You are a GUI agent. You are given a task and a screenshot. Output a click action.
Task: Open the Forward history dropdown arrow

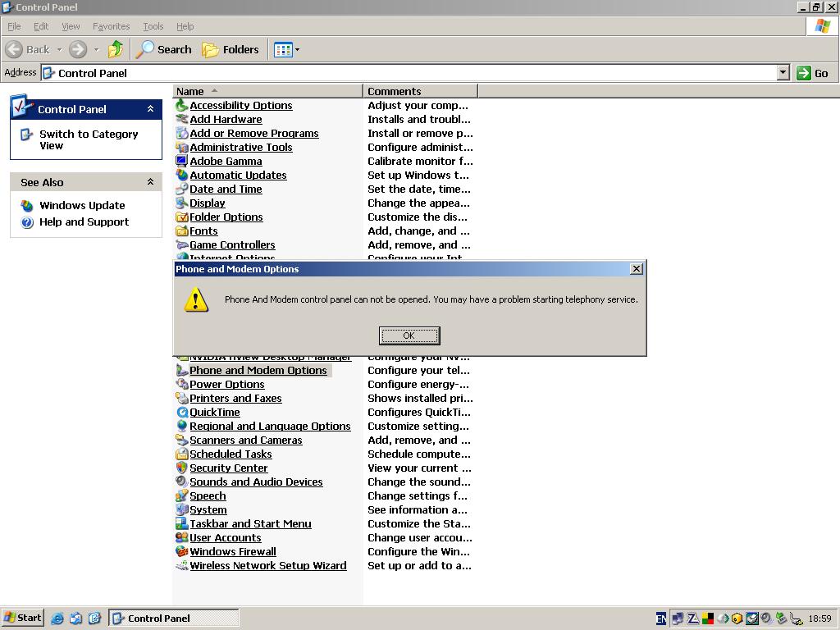97,50
